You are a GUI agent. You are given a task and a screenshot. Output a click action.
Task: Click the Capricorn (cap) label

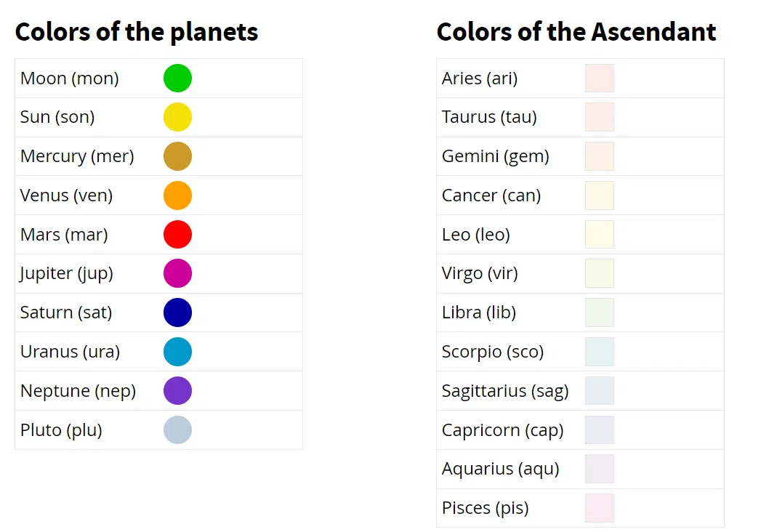click(x=502, y=430)
